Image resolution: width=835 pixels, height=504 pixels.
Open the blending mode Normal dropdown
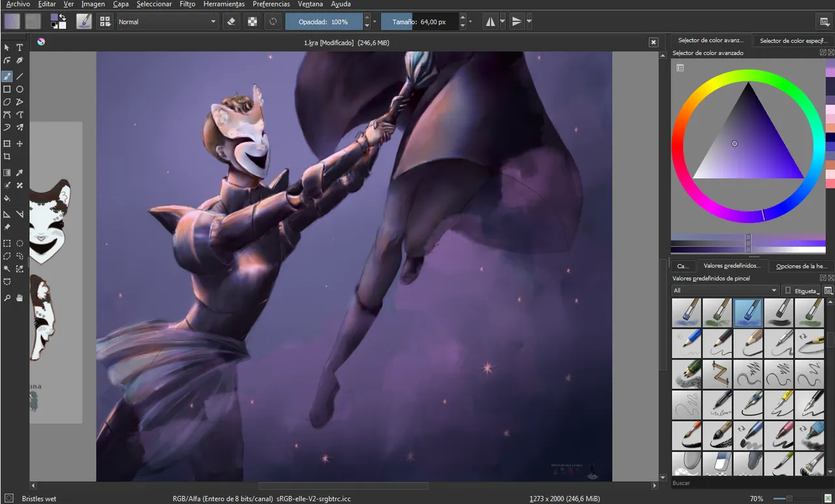click(167, 22)
